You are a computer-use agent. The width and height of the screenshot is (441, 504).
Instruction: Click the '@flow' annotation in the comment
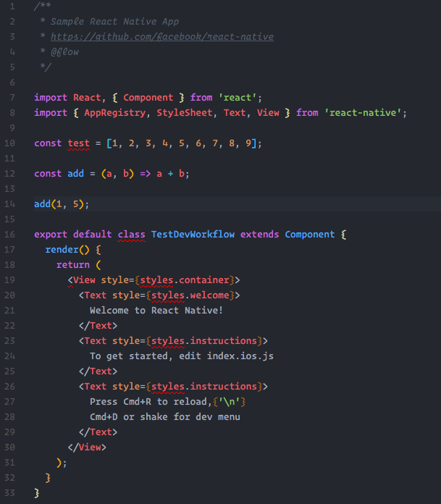64,51
